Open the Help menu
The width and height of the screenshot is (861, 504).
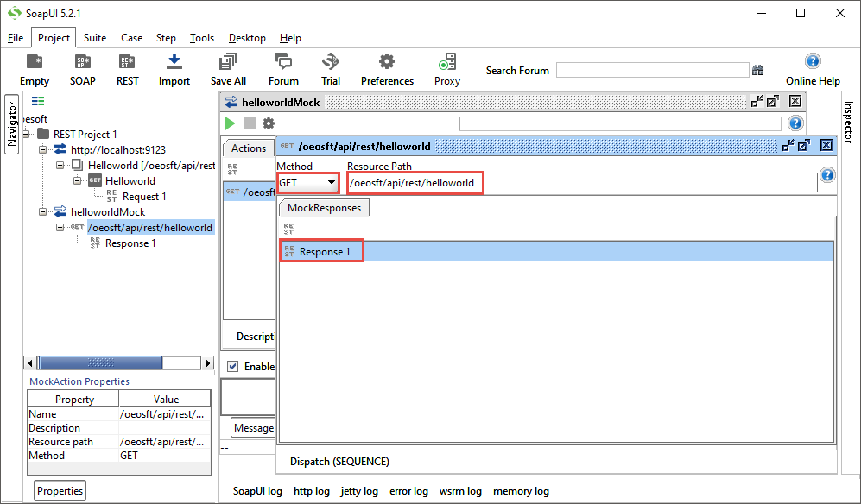[290, 38]
